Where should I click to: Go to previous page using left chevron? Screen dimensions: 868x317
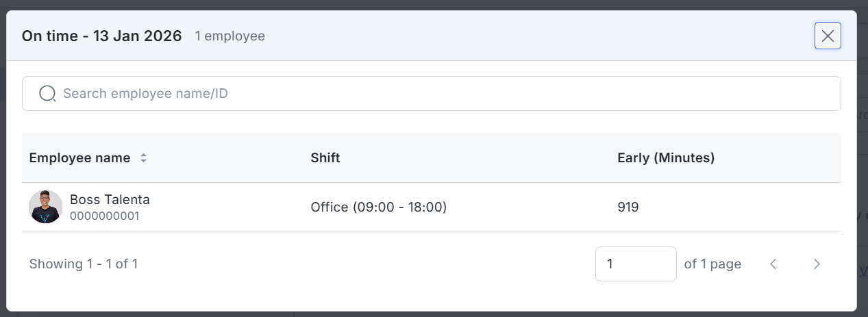pyautogui.click(x=773, y=264)
